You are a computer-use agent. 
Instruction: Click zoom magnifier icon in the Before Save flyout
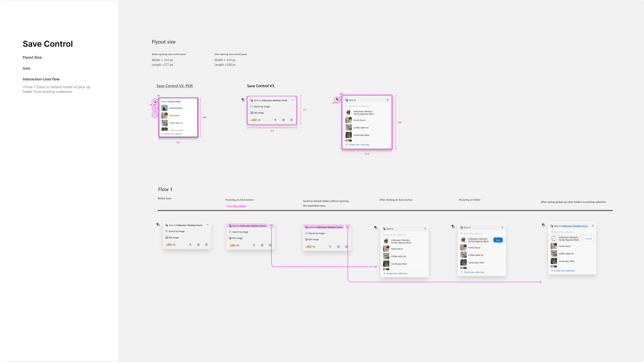point(190,245)
